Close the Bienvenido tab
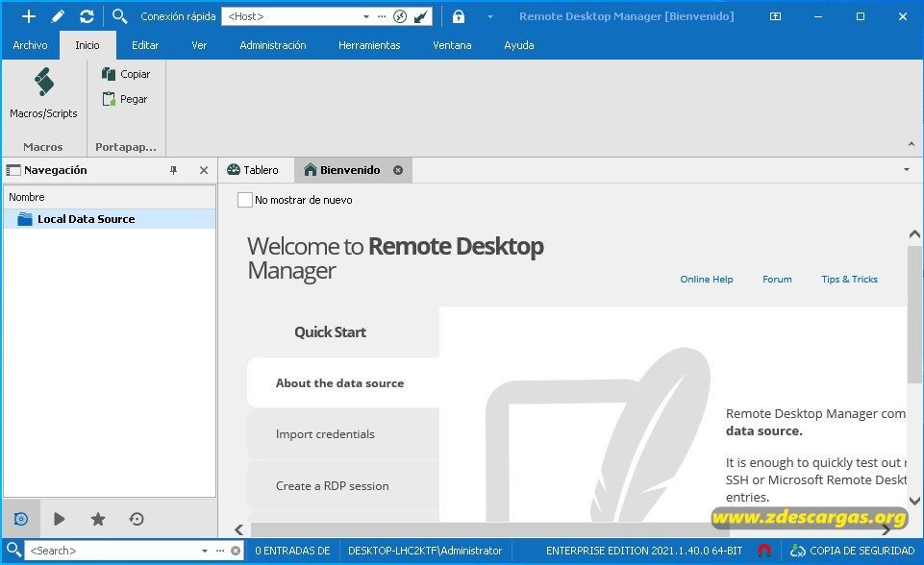The image size is (924, 565). tap(398, 170)
